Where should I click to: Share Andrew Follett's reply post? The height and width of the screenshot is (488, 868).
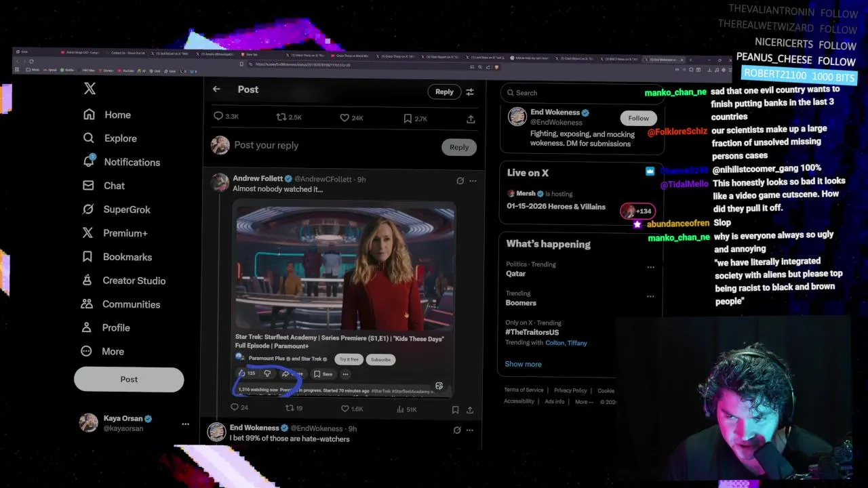(x=470, y=410)
